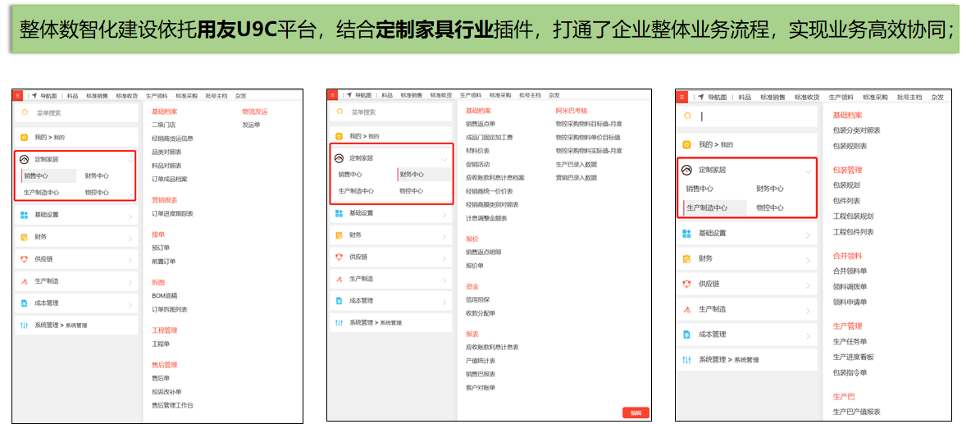Screen dimensions: 980x424
Task: Open the 工程包件列表 entry
Action: click(x=853, y=232)
